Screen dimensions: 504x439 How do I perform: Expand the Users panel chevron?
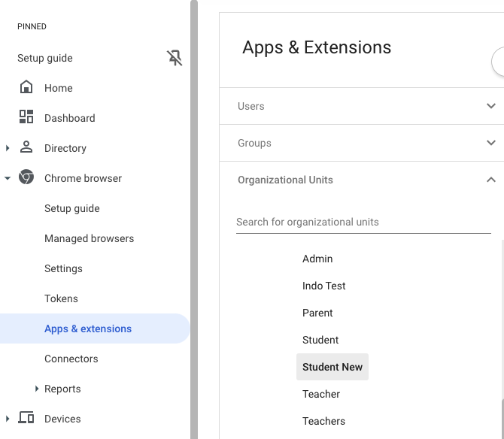click(490, 106)
